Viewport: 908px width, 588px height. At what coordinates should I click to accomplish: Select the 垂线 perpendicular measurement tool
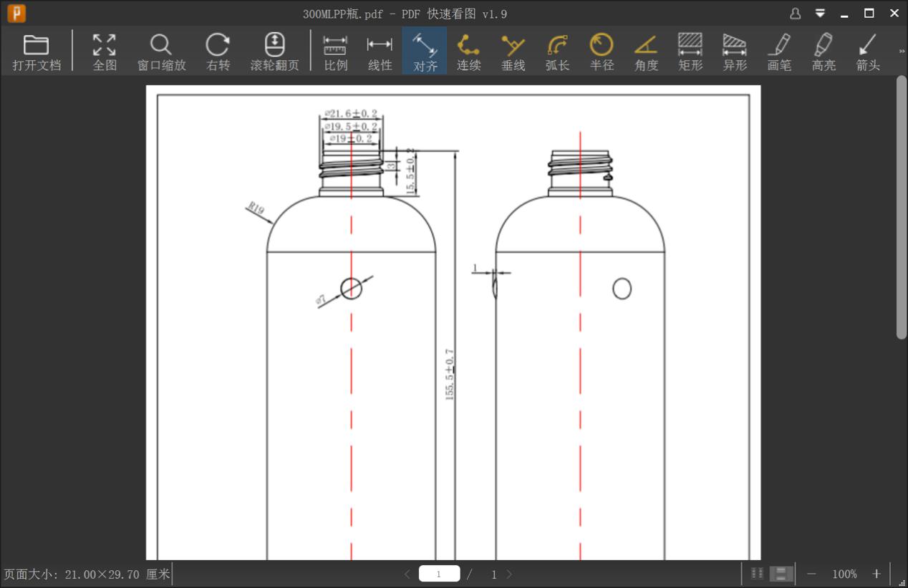[x=513, y=50]
